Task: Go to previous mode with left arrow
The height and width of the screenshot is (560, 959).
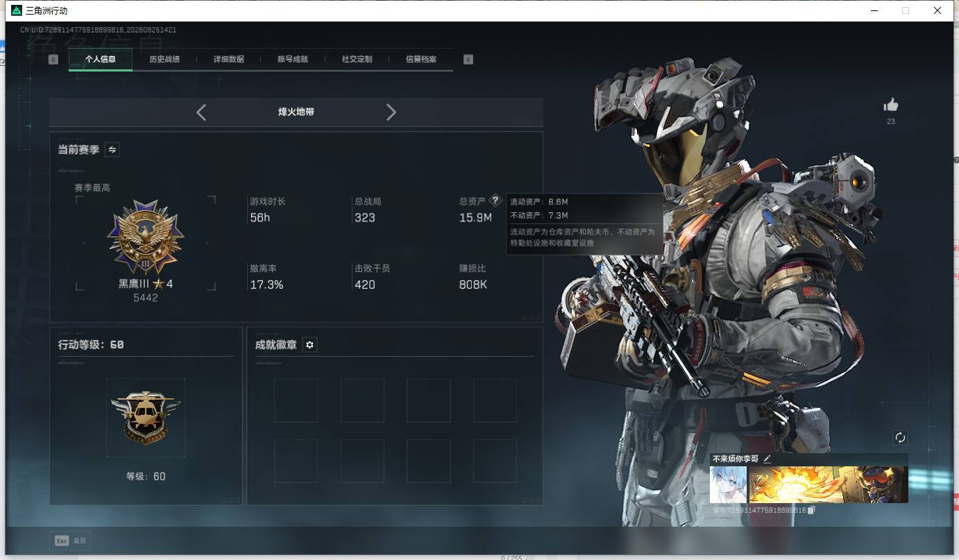Action: click(x=201, y=112)
